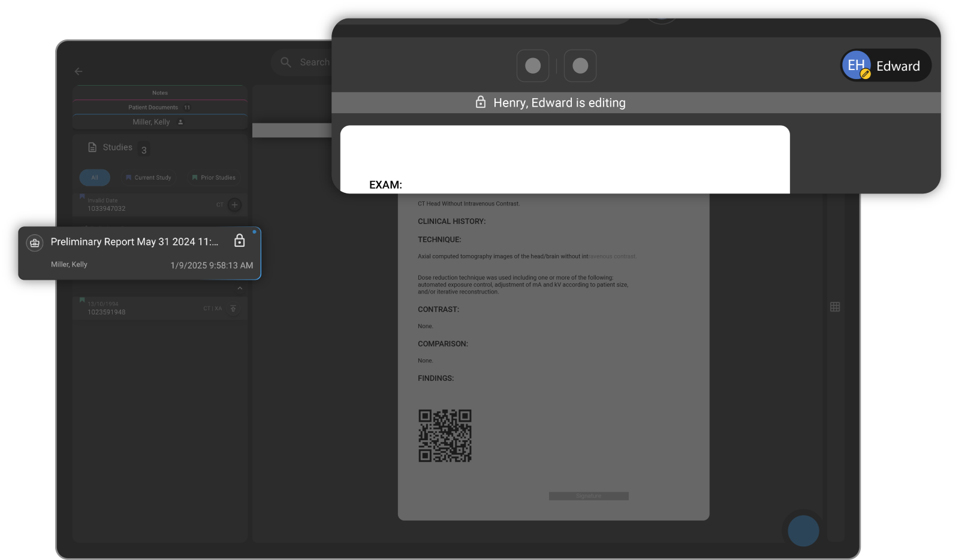Open the Miller, Kelly patient chip

[x=159, y=122]
